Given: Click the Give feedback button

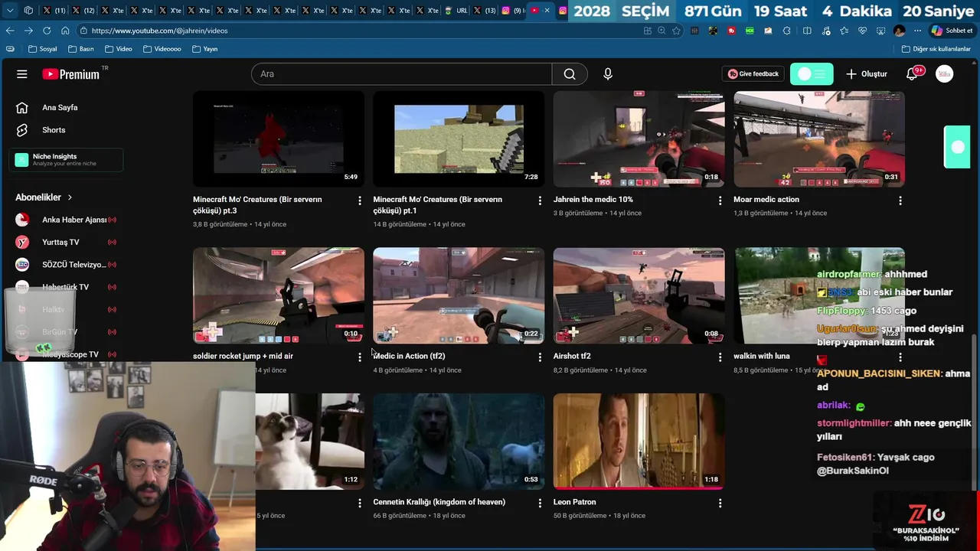Looking at the screenshot, I should coord(753,74).
